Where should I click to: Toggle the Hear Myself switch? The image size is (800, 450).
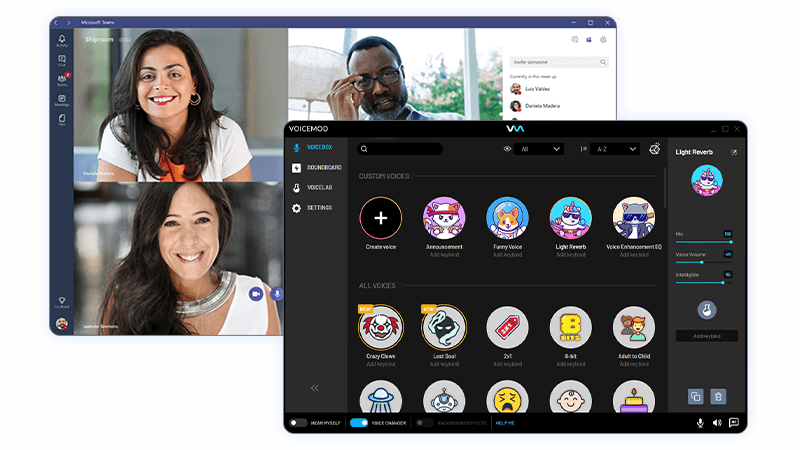click(298, 423)
